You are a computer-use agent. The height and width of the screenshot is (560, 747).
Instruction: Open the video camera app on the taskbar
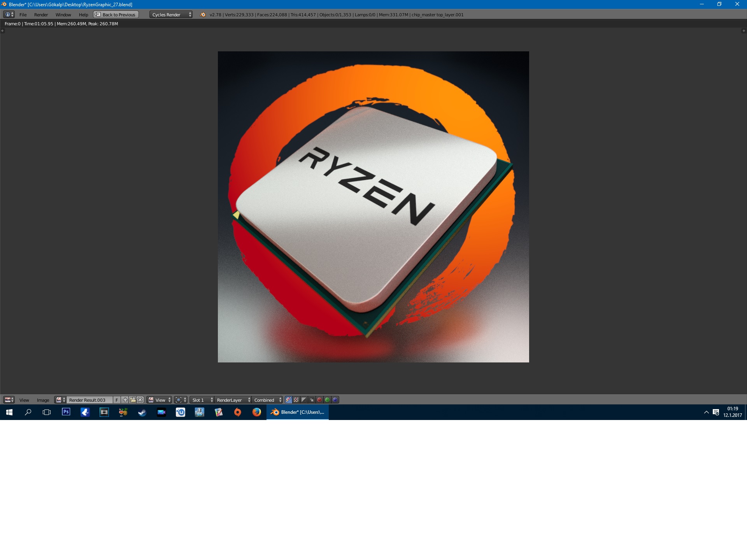pos(161,412)
